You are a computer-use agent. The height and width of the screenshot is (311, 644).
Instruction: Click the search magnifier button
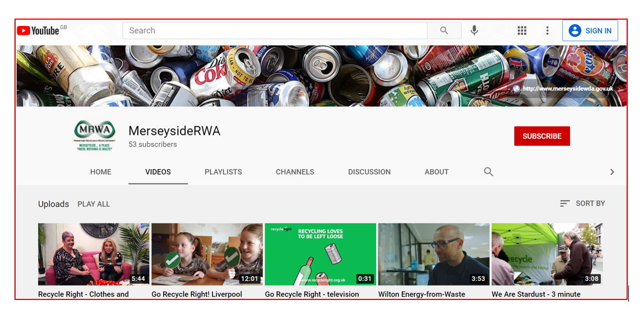pyautogui.click(x=444, y=30)
